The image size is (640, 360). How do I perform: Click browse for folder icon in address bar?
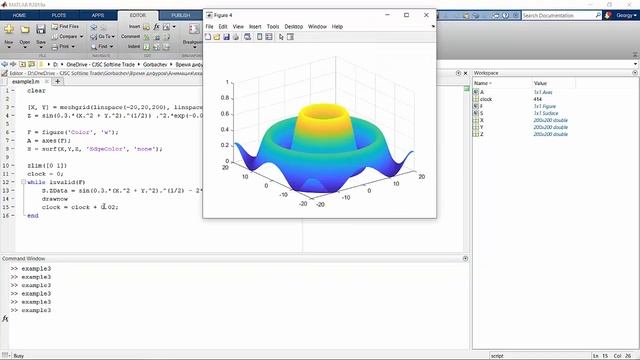(31, 64)
